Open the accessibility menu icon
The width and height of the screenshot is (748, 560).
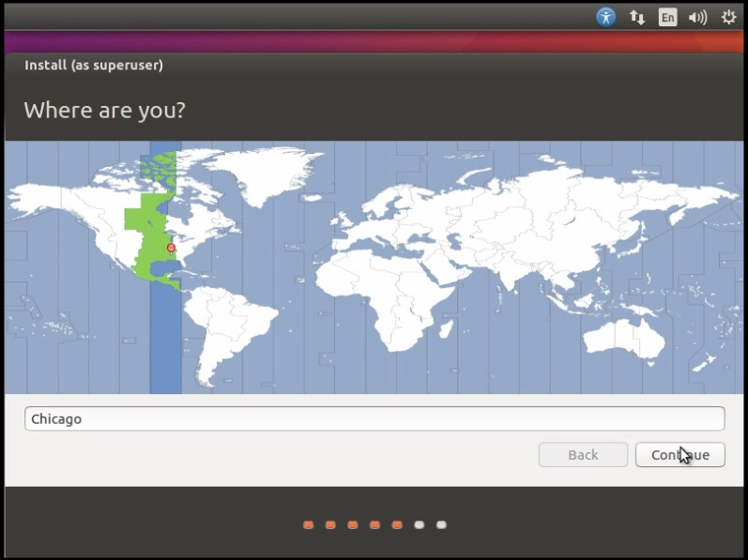pyautogui.click(x=606, y=18)
